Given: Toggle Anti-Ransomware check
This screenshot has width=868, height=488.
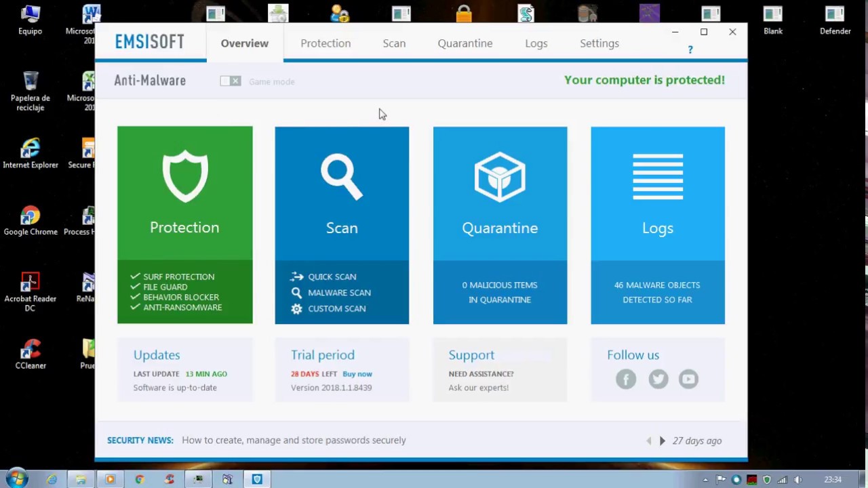Looking at the screenshot, I should click(176, 307).
